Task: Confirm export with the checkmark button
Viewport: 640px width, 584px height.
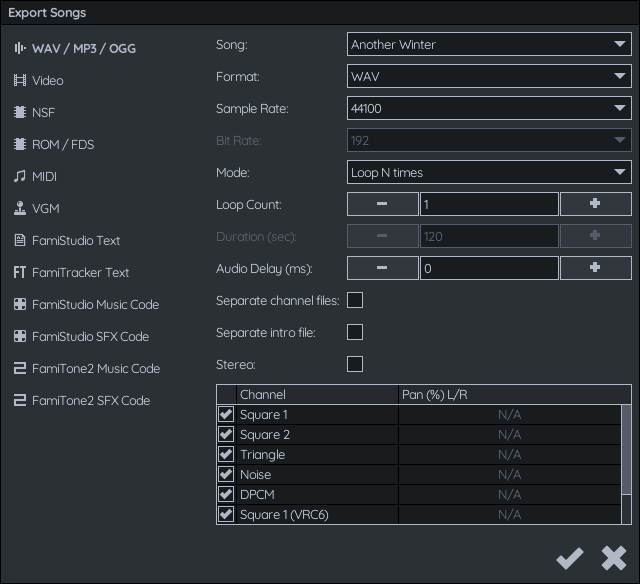Action: pos(570,558)
